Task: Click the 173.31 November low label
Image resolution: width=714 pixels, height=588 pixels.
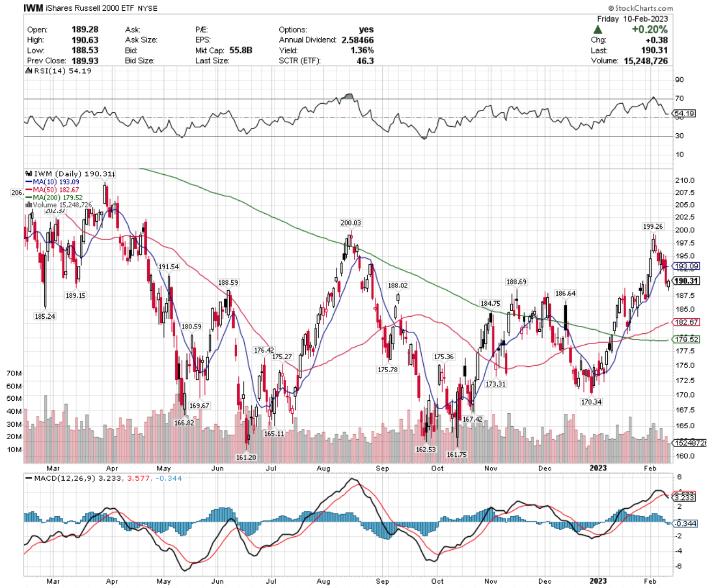Action: [x=495, y=384]
